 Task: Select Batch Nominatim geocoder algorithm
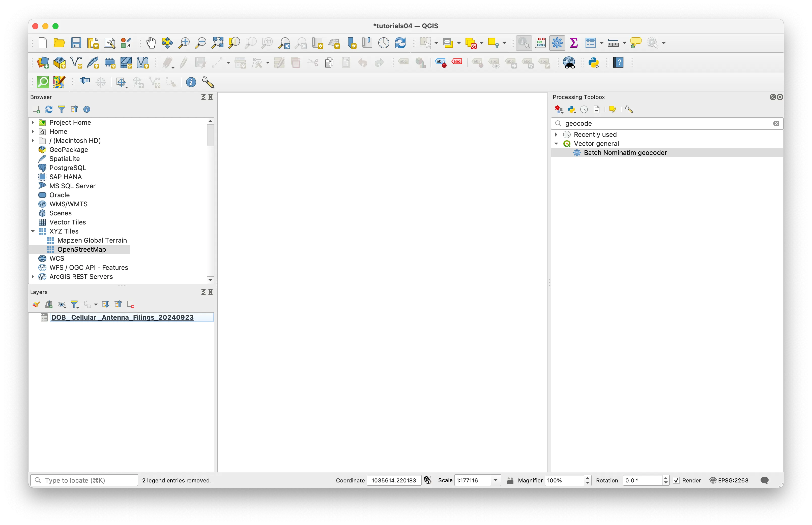pyautogui.click(x=625, y=152)
